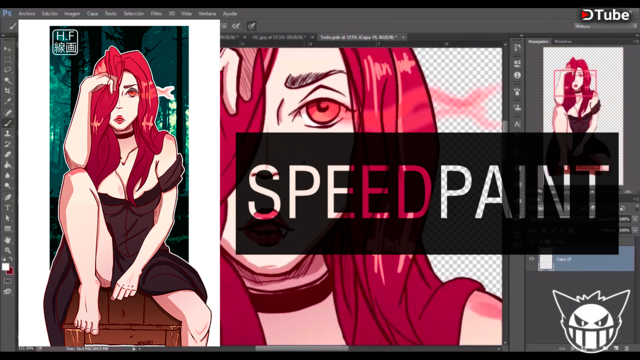Open the Properties panel icon in dock

pyautogui.click(x=517, y=63)
